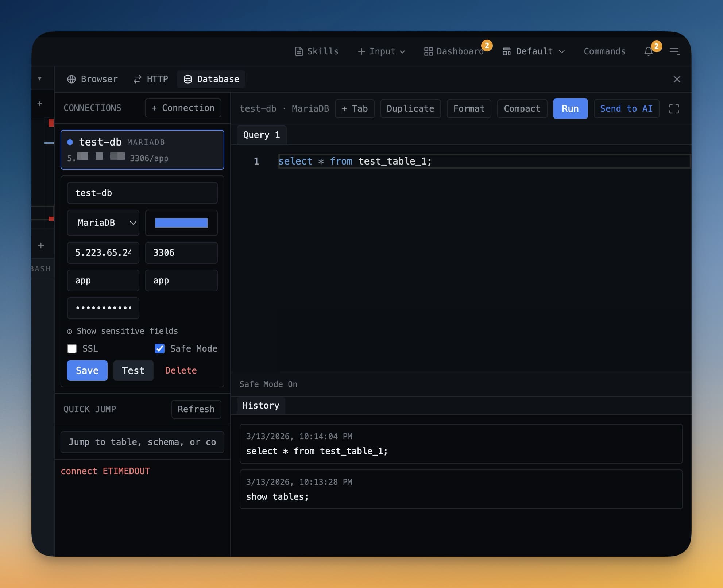Select the HTTP client icon
Image resolution: width=723 pixels, height=588 pixels.
[138, 79]
